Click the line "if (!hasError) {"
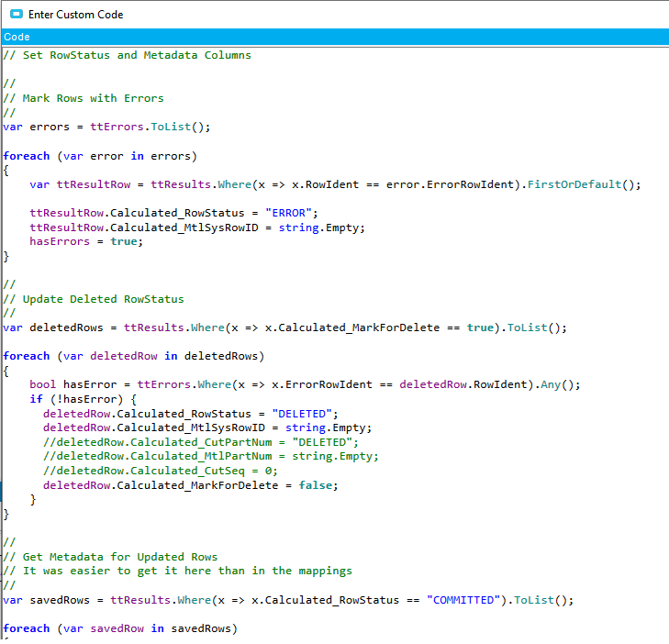Screen dimensions: 669x644 pyautogui.click(x=84, y=399)
